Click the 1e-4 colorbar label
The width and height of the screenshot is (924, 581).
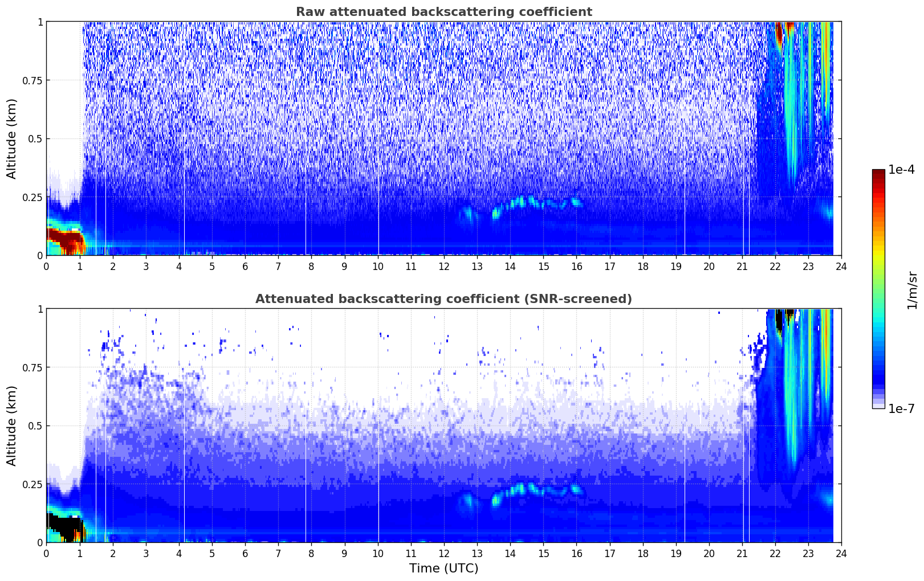click(x=901, y=170)
